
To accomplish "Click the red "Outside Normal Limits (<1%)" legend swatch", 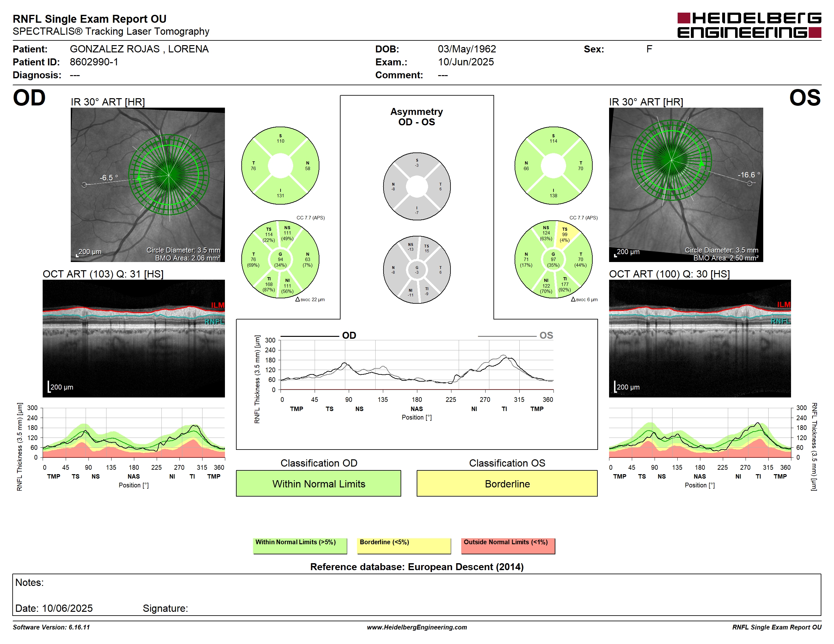I will [508, 546].
